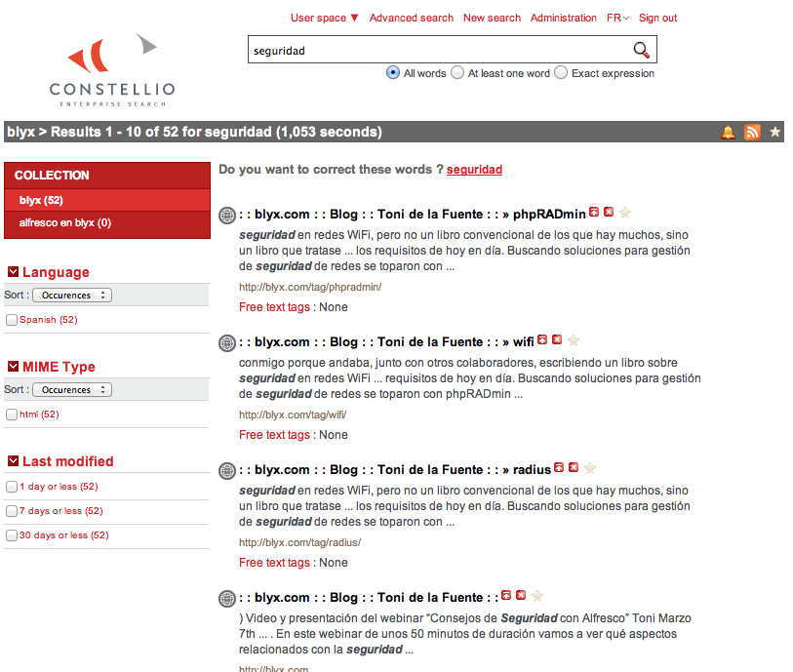The height and width of the screenshot is (672, 793).
Task: Click second red icon after radius title
Action: (574, 467)
